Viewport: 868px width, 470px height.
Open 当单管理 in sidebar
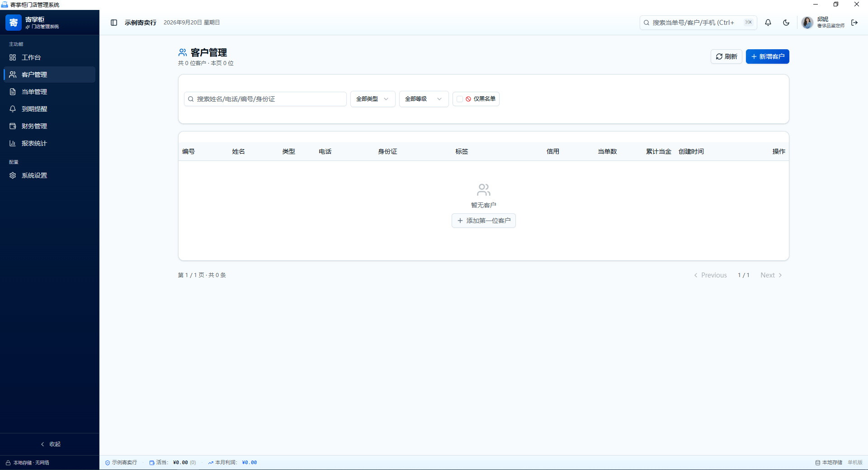pos(50,92)
